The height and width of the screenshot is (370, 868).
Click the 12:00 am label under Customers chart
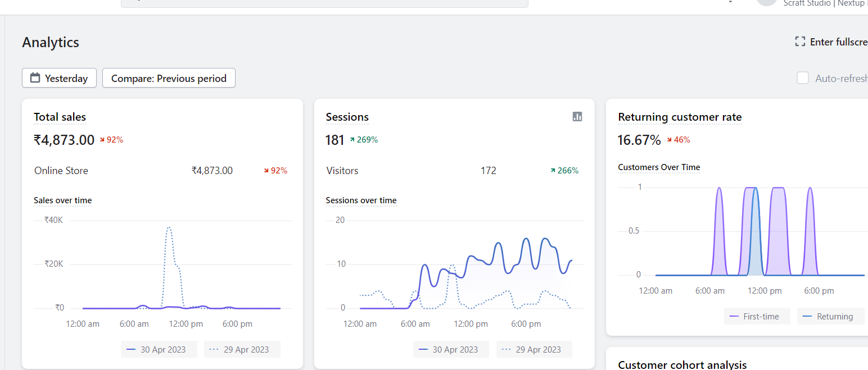pyautogui.click(x=655, y=291)
